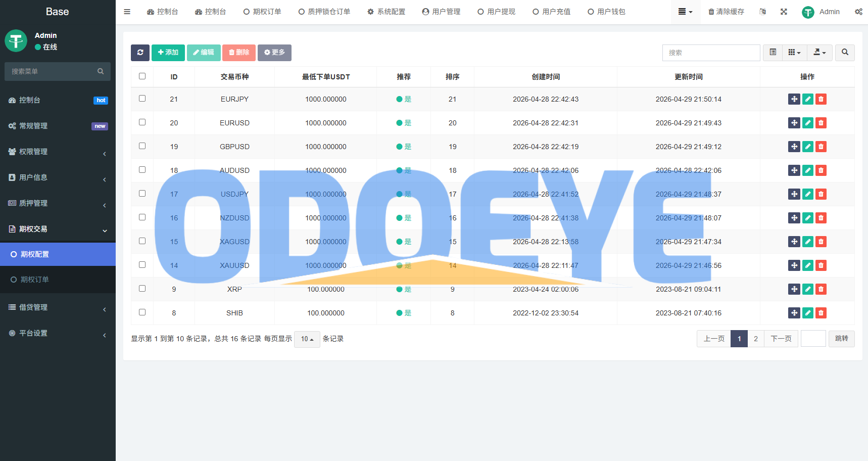The height and width of the screenshot is (461, 868).
Task: Tick the select-all checkbox in table header
Action: [x=142, y=76]
